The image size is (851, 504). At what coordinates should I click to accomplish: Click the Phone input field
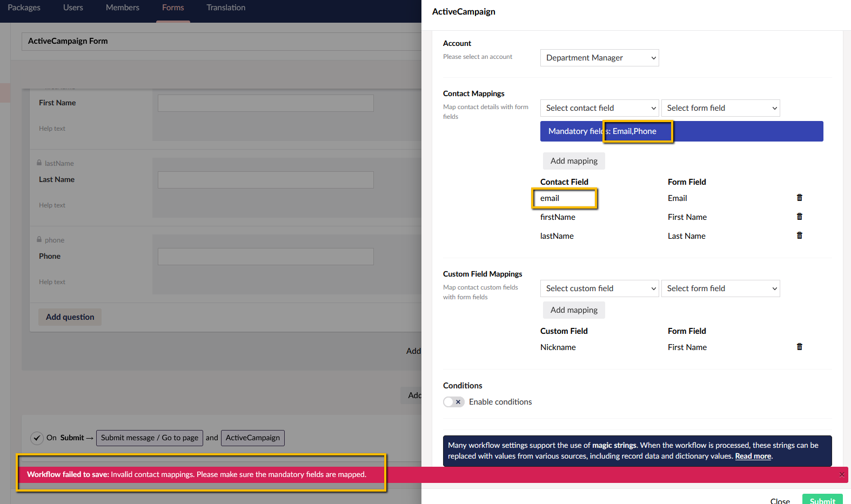(x=266, y=257)
